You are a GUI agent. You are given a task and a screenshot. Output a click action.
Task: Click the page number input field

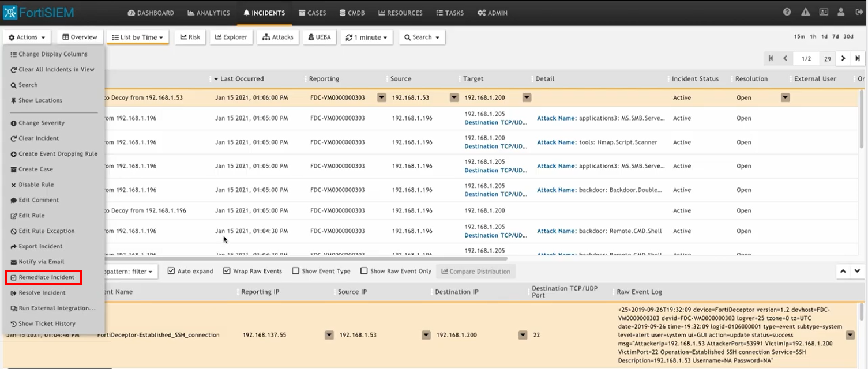tap(806, 58)
